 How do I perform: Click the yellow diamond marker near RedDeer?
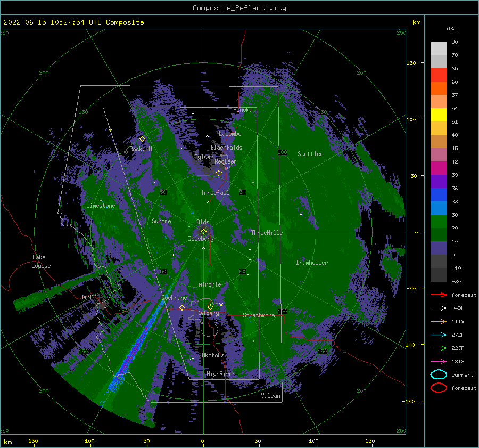(x=219, y=173)
